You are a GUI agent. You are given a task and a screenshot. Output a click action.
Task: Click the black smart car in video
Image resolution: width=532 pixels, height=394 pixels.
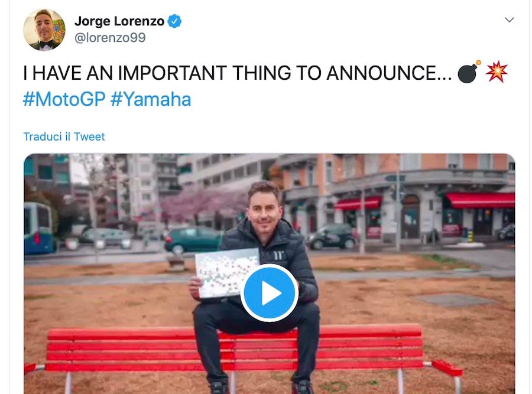(x=332, y=236)
